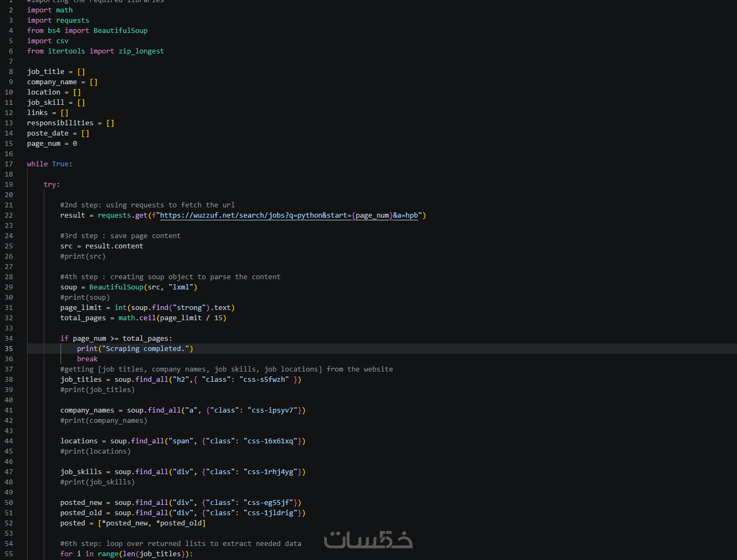Click line number 22 in the gutter
Viewport: 737px width, 560px height.
pos(9,215)
